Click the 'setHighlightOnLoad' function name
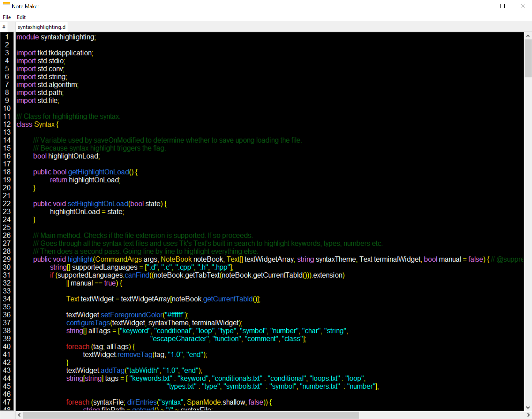Image resolution: width=532 pixels, height=419 pixels. tap(98, 204)
